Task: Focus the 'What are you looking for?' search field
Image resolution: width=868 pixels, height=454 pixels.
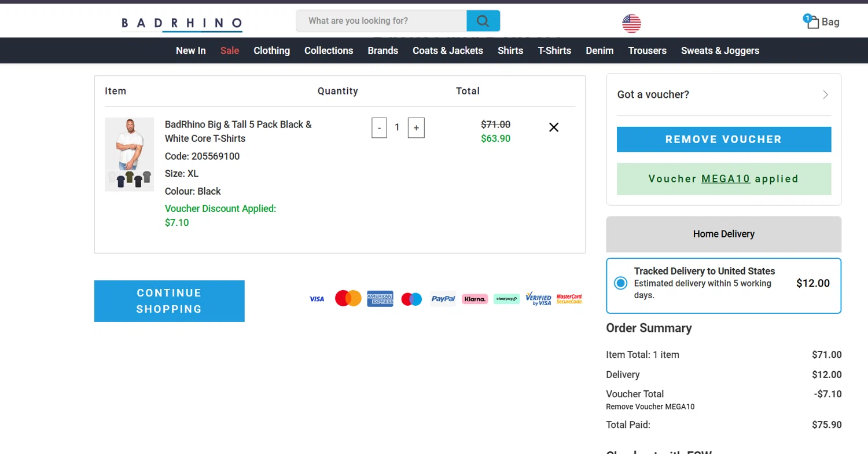Action: click(x=382, y=21)
